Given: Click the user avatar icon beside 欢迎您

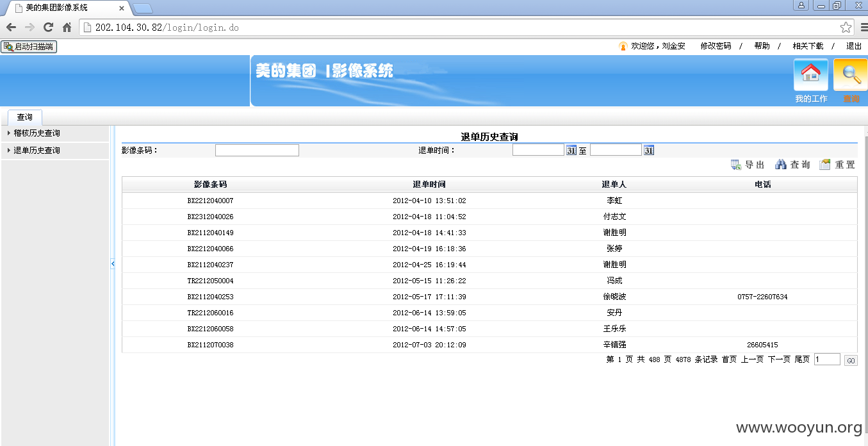Looking at the screenshot, I should (623, 46).
